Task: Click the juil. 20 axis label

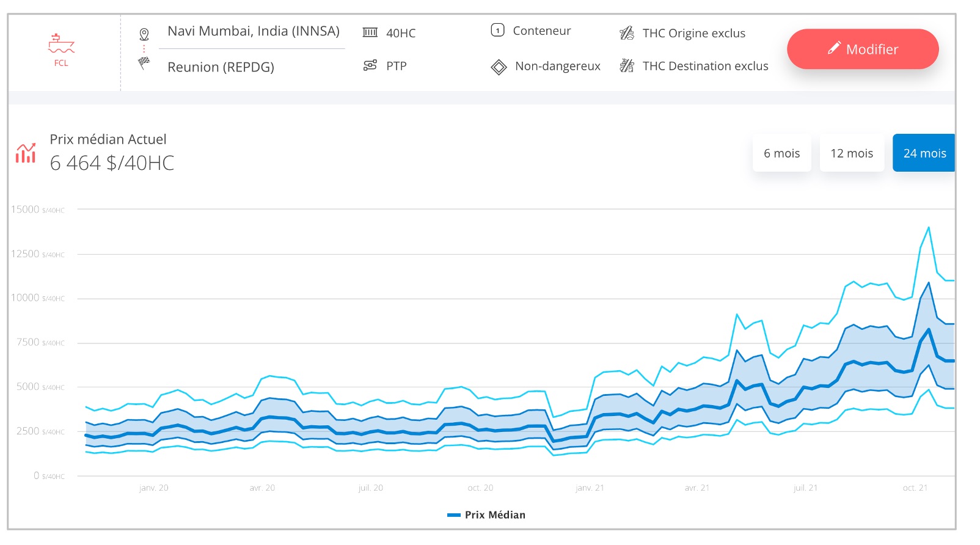Action: click(371, 488)
